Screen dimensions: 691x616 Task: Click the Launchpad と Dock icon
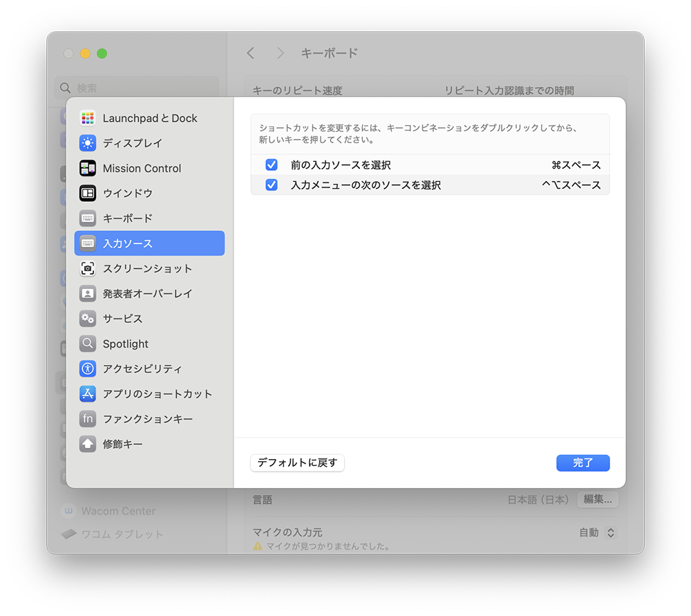coord(88,118)
